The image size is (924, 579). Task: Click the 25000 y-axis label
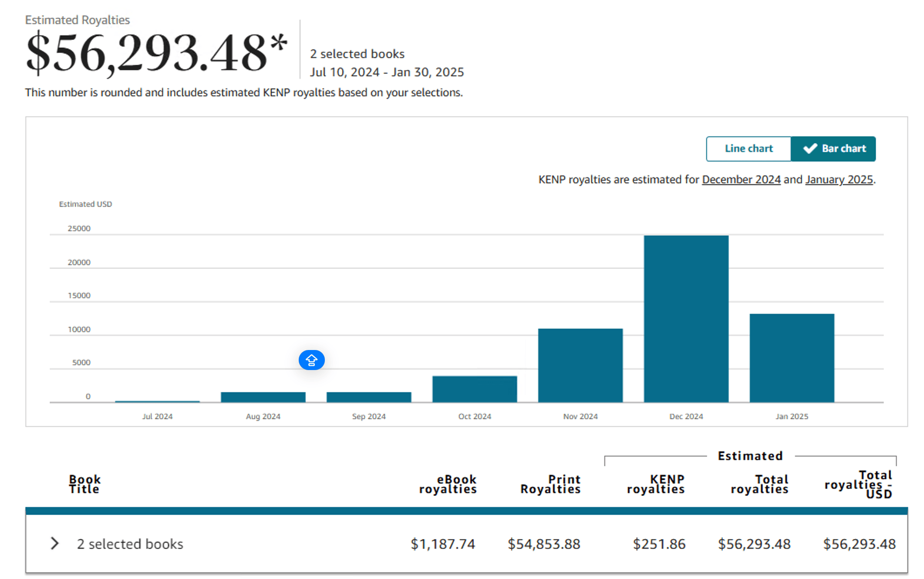pyautogui.click(x=79, y=228)
